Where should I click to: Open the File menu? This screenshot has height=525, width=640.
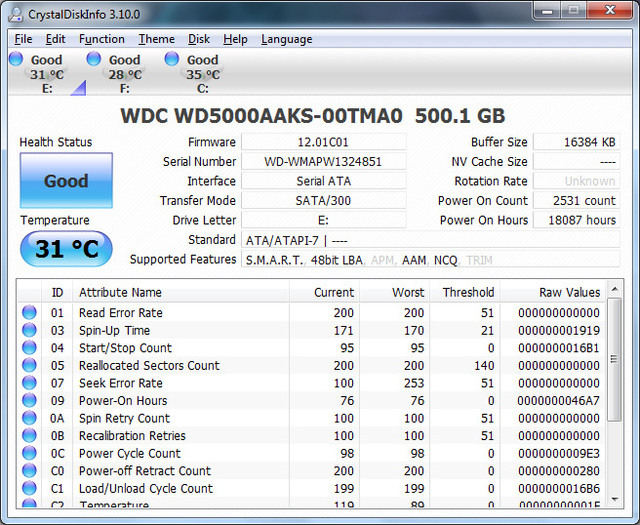[23, 39]
